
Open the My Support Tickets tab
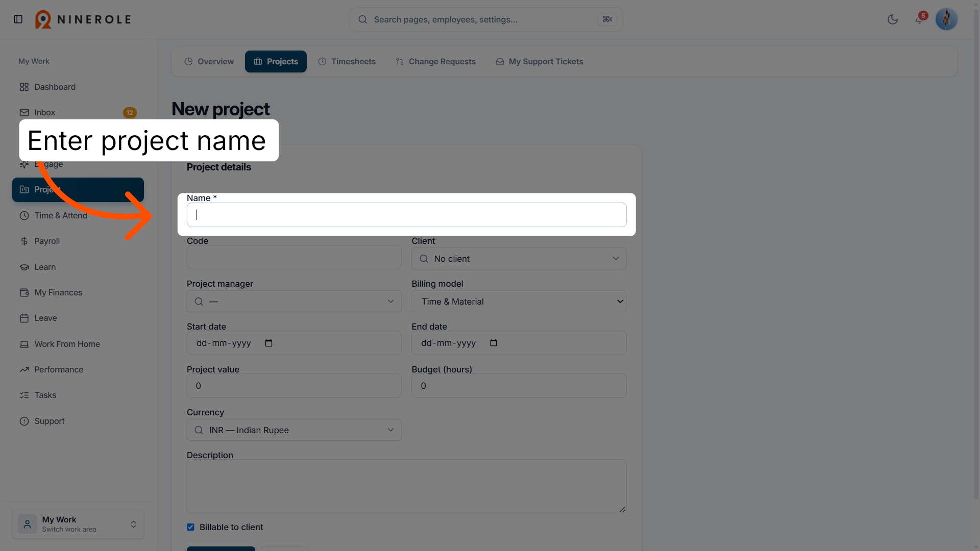(540, 62)
